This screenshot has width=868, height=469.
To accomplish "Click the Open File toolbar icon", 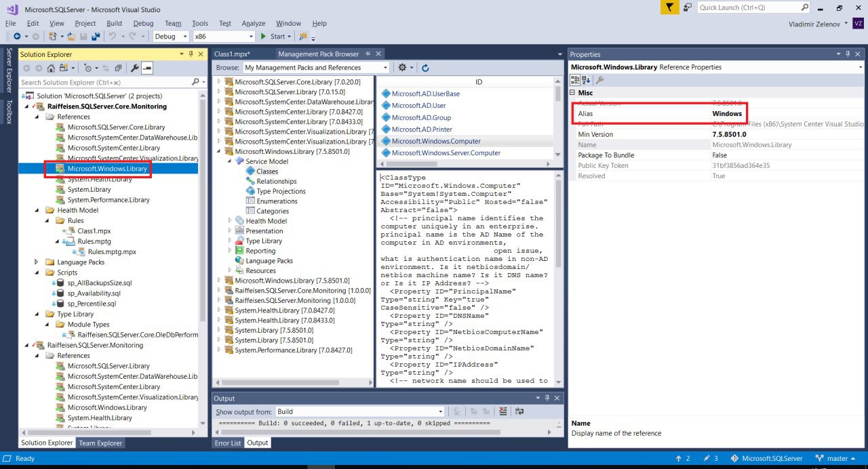I will (x=71, y=36).
